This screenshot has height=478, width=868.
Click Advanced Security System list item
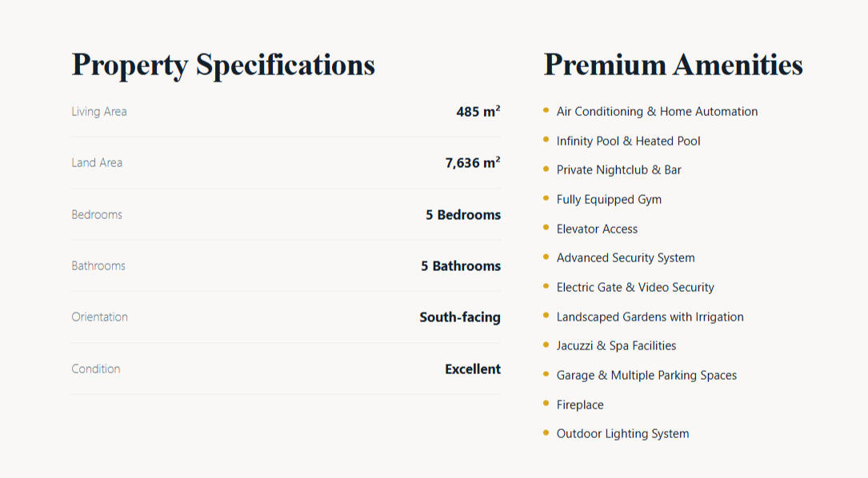coord(626,258)
